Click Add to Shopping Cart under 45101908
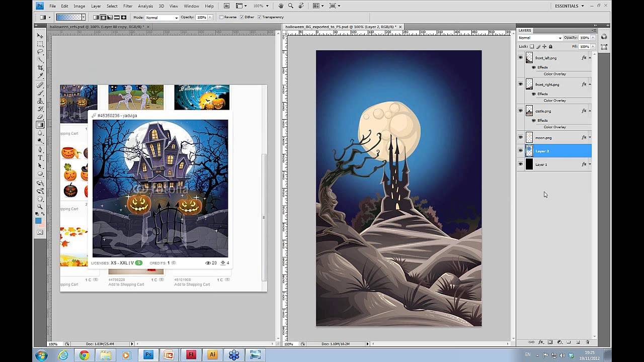Viewport: 644px width, 362px height. (x=192, y=285)
